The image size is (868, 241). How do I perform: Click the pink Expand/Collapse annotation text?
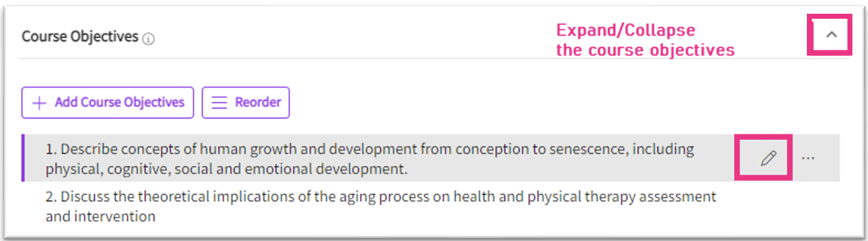click(x=625, y=30)
